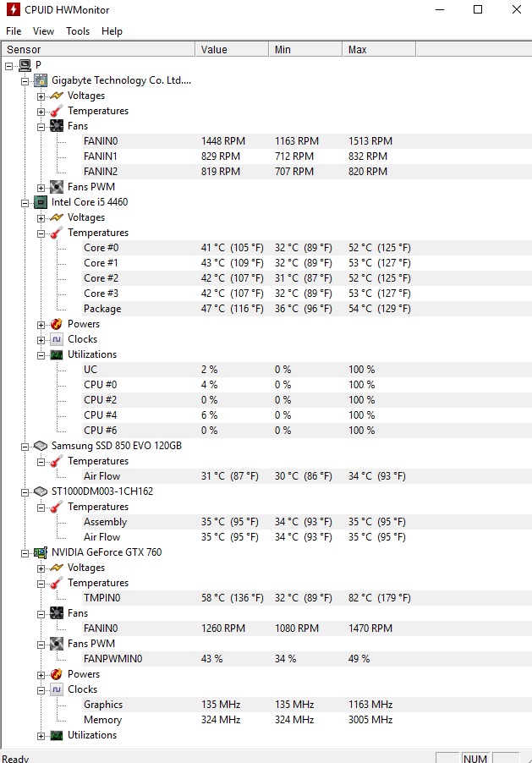Collapse the Gigabyte Fans node

coord(41,126)
